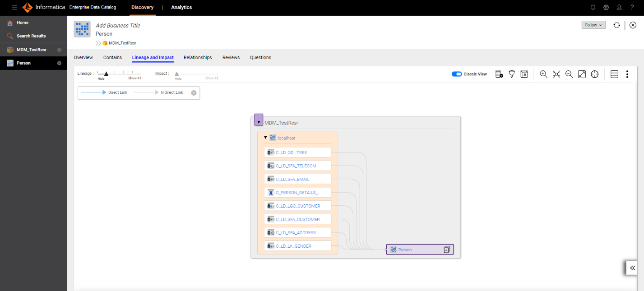
Task: Fit the lineage diagram to screen
Action: (x=556, y=74)
